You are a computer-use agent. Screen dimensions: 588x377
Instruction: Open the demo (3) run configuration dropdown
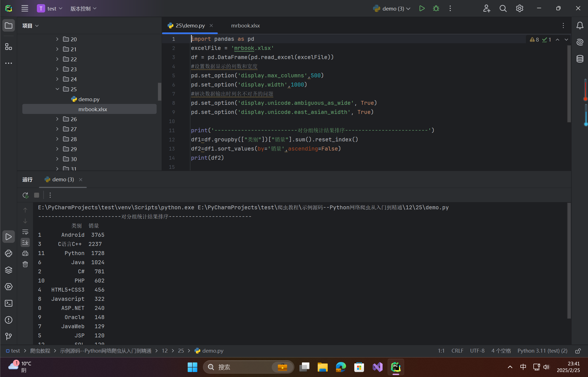click(392, 9)
